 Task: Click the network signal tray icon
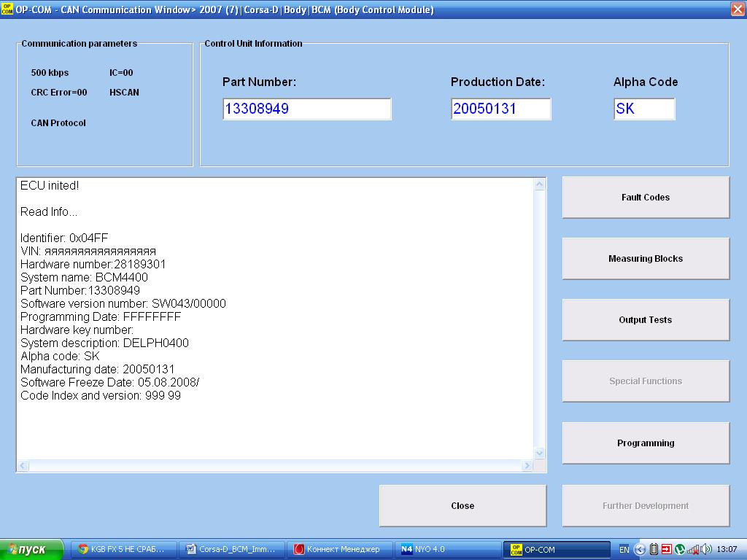pyautogui.click(x=693, y=550)
